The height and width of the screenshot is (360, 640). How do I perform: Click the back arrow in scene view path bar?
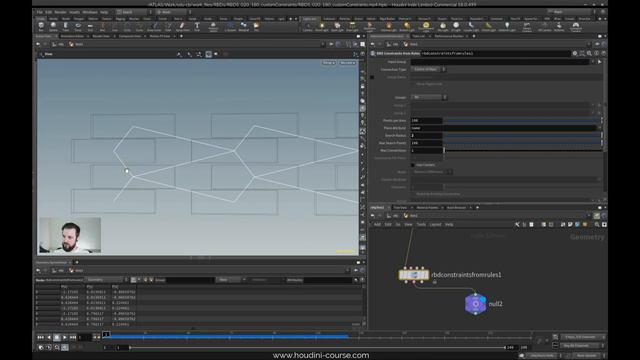(38, 44)
